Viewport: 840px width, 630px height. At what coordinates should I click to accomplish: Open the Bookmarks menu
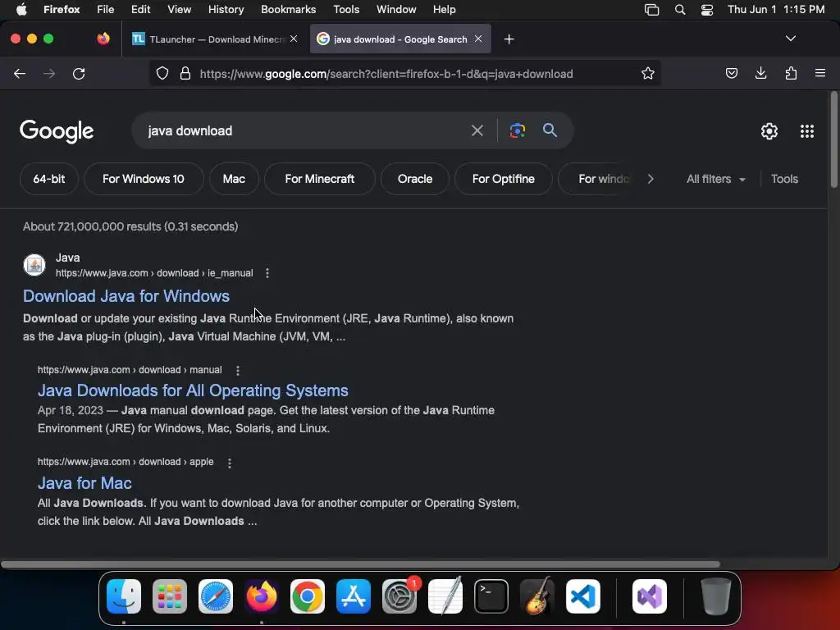click(x=288, y=10)
